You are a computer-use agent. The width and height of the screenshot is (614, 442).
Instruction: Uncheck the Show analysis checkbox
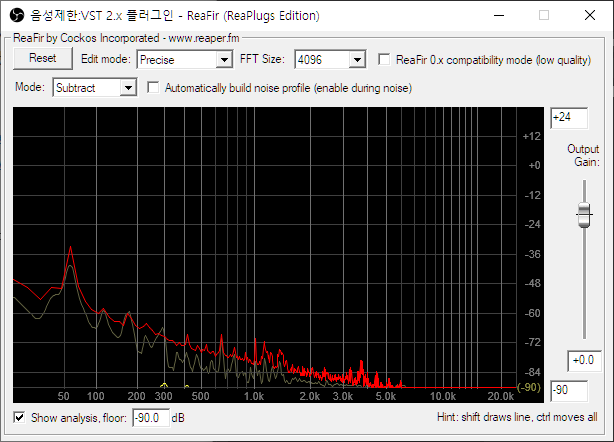tap(19, 417)
